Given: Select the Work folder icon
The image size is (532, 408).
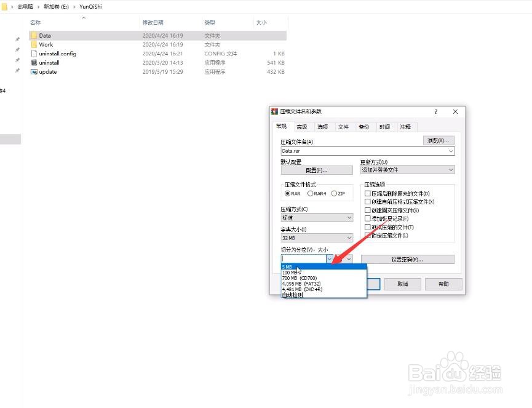Looking at the screenshot, I should [34, 44].
